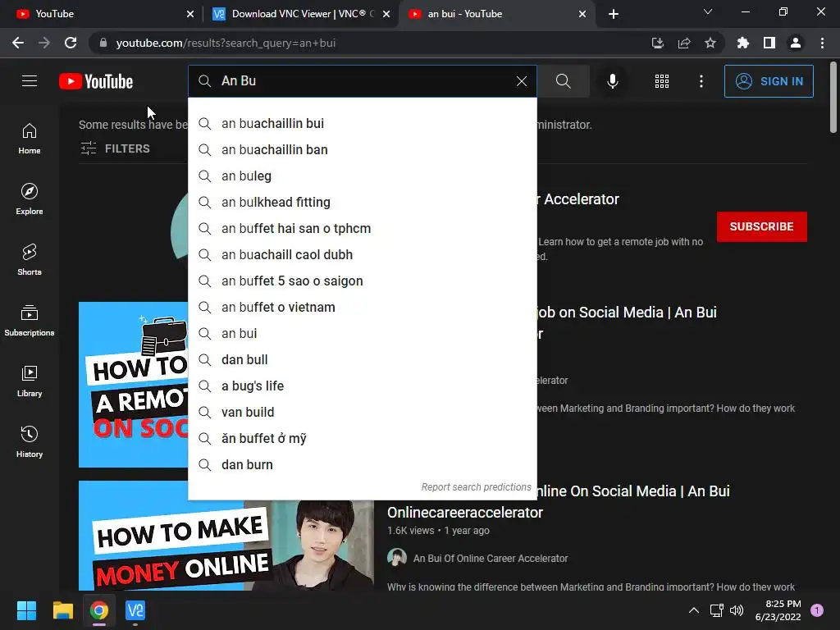Open the Windows Start menu
Image resolution: width=840 pixels, height=630 pixels.
click(26, 610)
